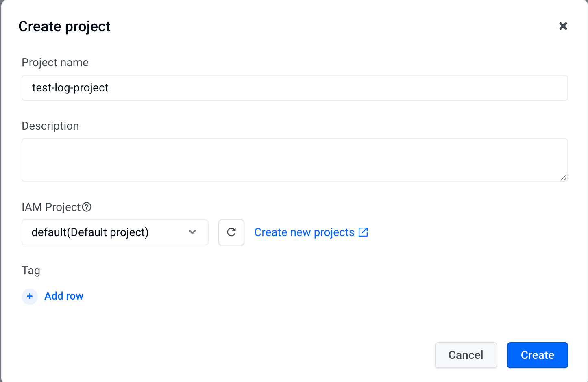Click the IAM Project help question-mark icon
Image resolution: width=588 pixels, height=382 pixels.
pyautogui.click(x=87, y=207)
